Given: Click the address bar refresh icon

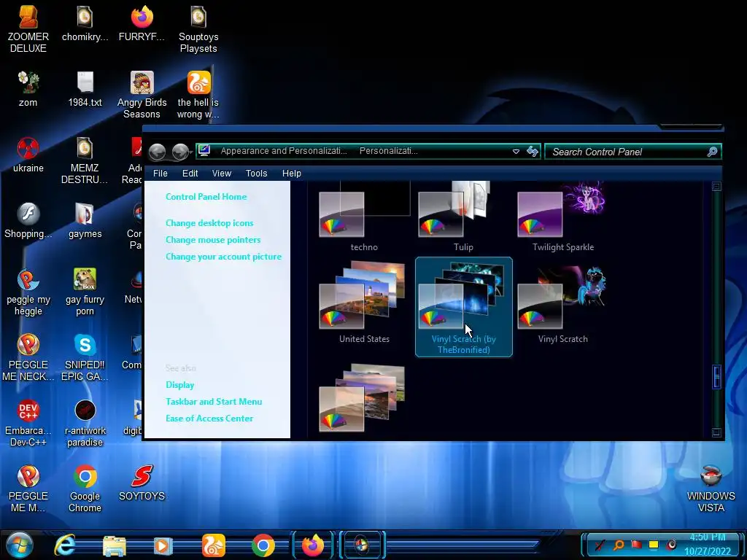Looking at the screenshot, I should coord(532,152).
